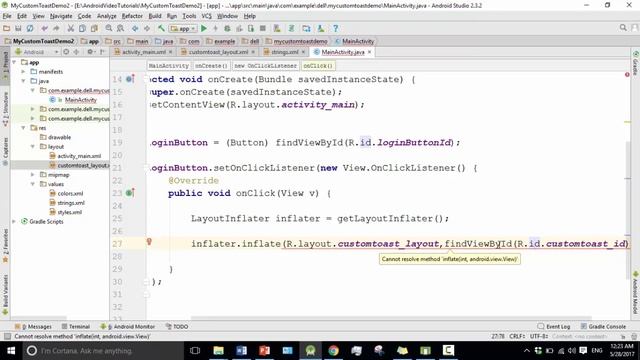Click the Debug app bug icon
Viewport: 640px width, 360px height.
(227, 29)
